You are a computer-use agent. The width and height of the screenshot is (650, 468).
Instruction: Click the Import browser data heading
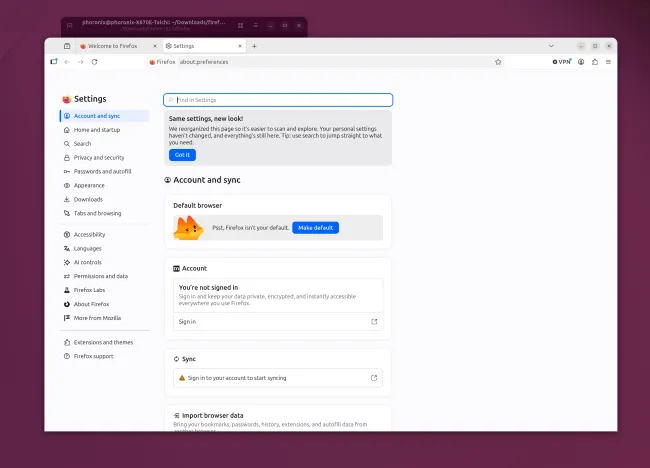coord(213,415)
